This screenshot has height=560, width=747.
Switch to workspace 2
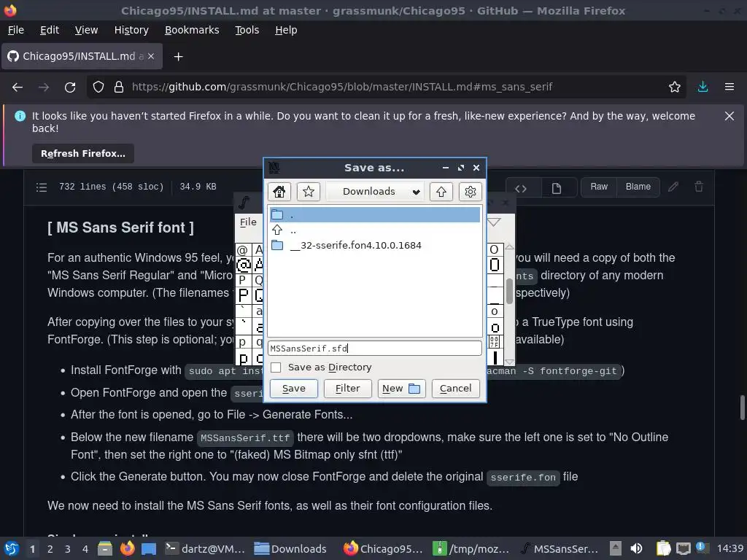point(50,549)
